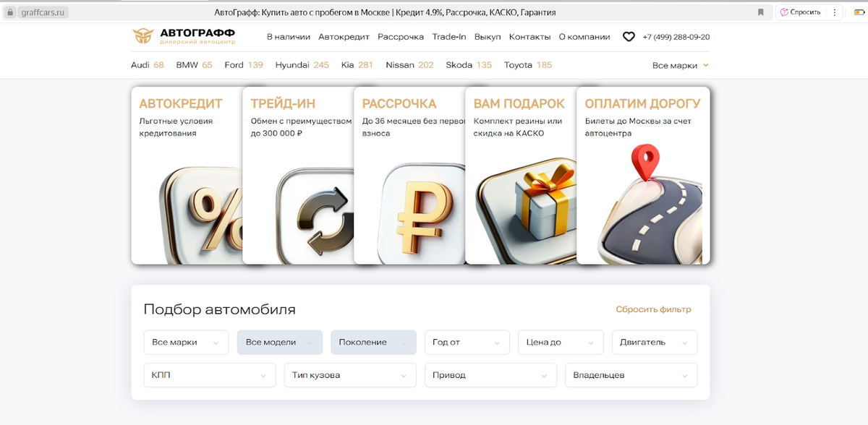868x425 pixels.
Task: Click the browser bookmark icon
Action: click(761, 12)
